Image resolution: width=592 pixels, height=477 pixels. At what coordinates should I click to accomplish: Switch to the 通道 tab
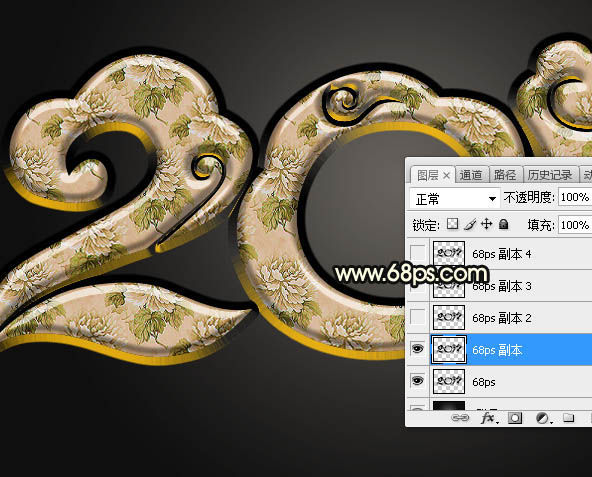pyautogui.click(x=471, y=175)
